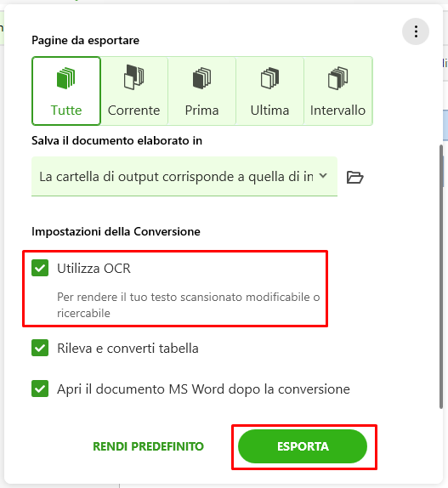Click the Tutte tab label
This screenshot has height=488, width=448.
66,111
